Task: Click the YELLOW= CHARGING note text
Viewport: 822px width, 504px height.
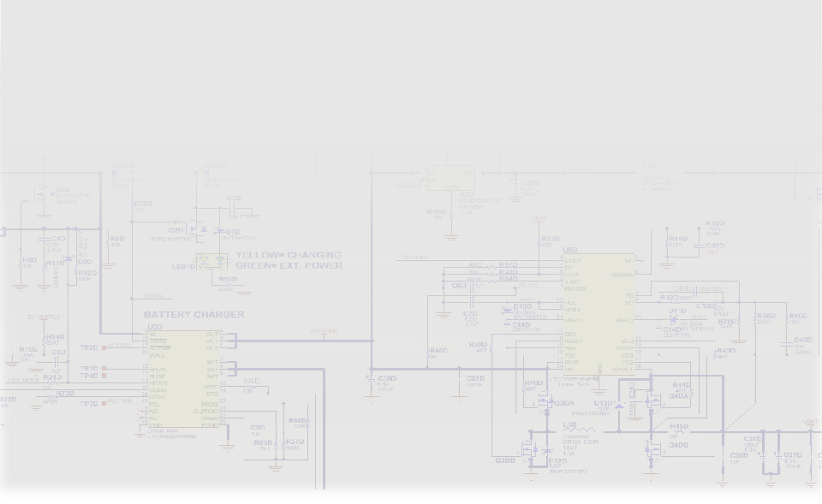Action: (288, 255)
